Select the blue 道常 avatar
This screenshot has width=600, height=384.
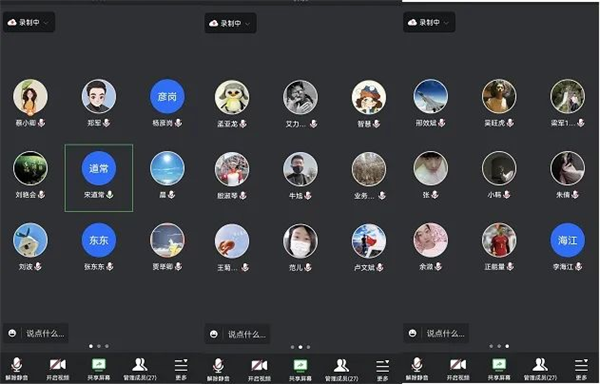pyautogui.click(x=99, y=168)
